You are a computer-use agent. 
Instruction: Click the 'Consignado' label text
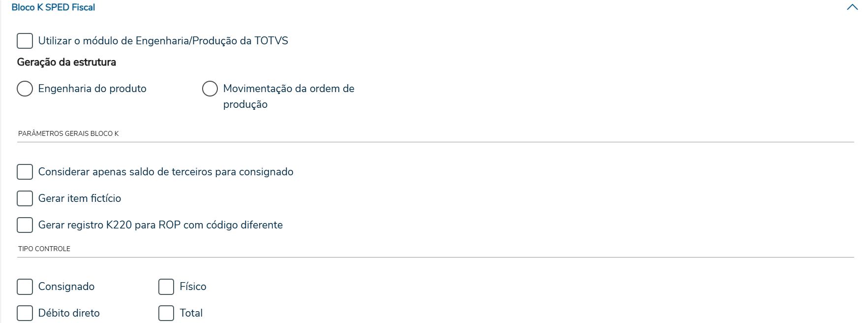pyautogui.click(x=66, y=287)
